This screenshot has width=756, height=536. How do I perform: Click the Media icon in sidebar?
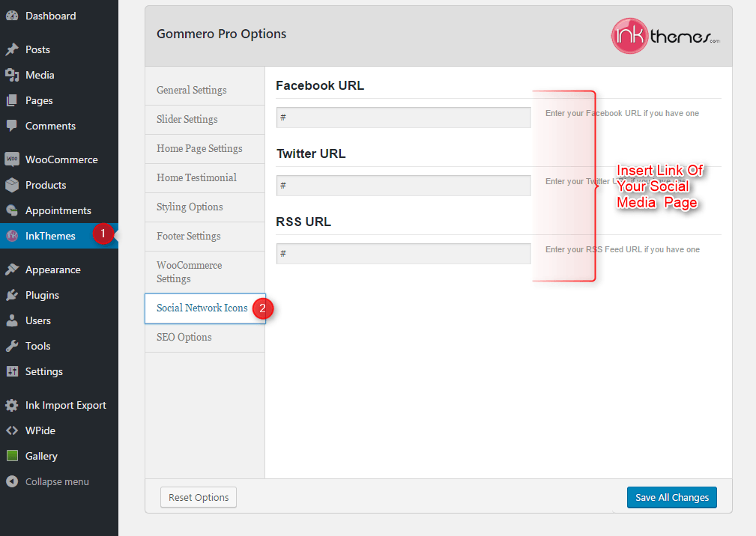pos(12,75)
